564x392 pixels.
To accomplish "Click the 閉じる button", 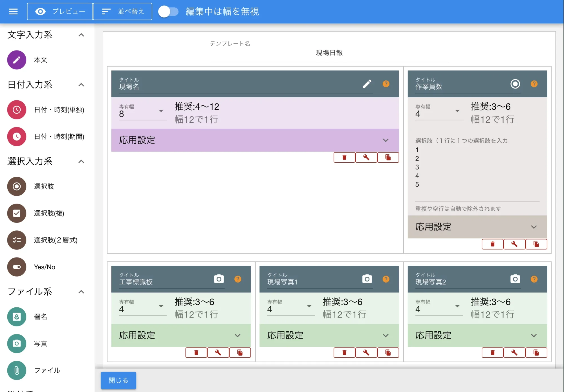I will pyautogui.click(x=118, y=380).
